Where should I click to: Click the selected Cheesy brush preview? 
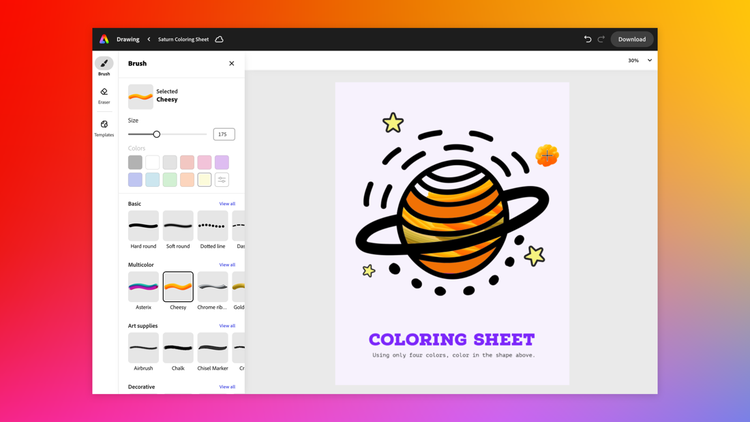tap(141, 96)
